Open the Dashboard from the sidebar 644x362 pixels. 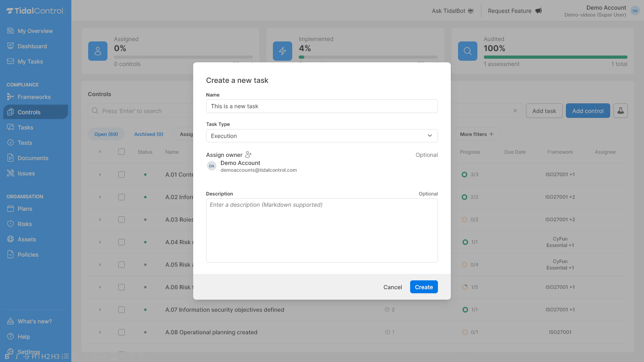(32, 46)
